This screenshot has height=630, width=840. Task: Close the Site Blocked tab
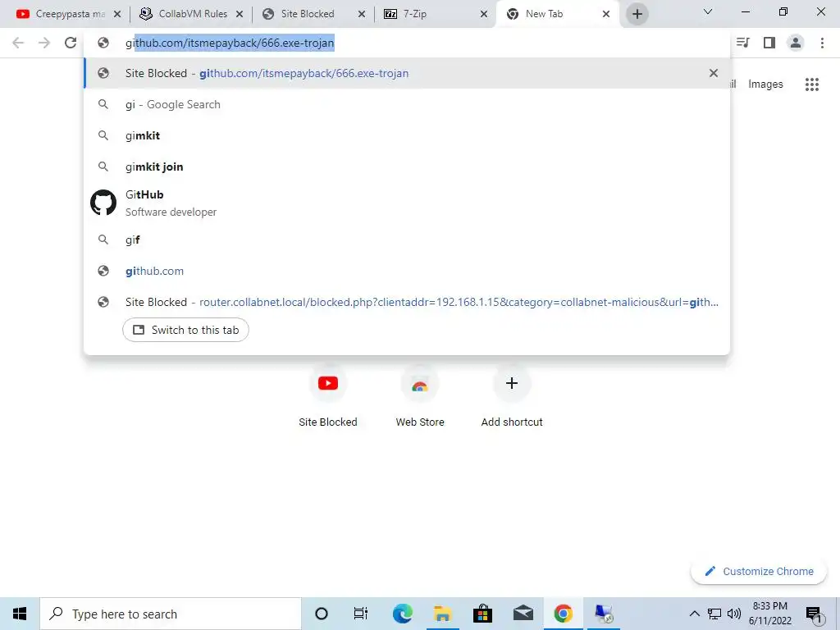tap(362, 14)
